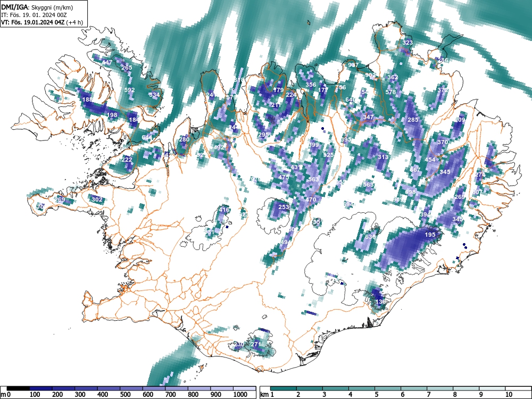Click the visibility value 492
Image resolution: width=532 pixels, height=399 pixels.
pyautogui.click(x=219, y=147)
